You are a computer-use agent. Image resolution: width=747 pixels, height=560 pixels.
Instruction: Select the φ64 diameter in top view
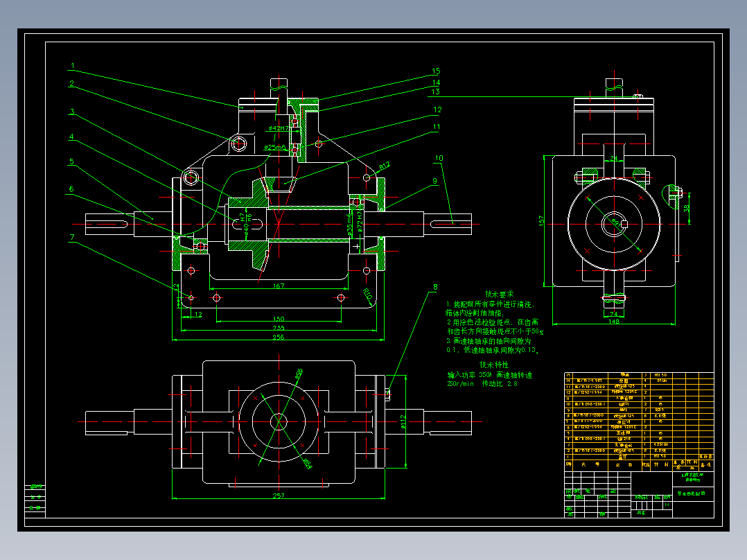click(307, 464)
